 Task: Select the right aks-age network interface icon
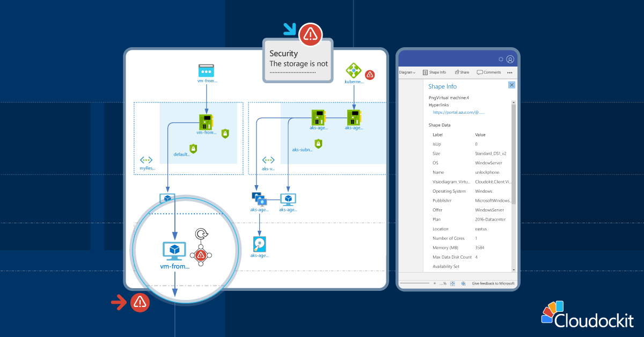pyautogui.click(x=354, y=117)
